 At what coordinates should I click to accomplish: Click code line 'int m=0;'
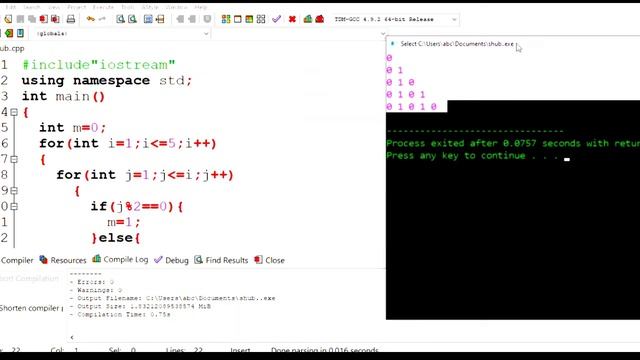[73, 128]
